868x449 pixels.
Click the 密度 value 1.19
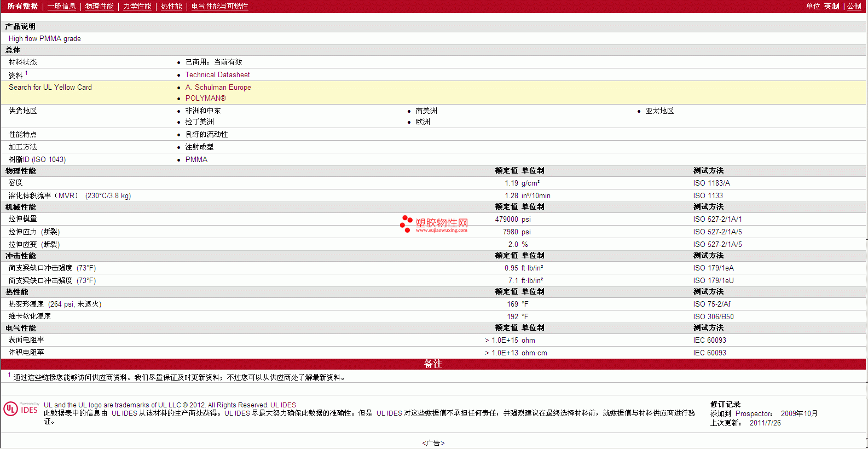(511, 183)
